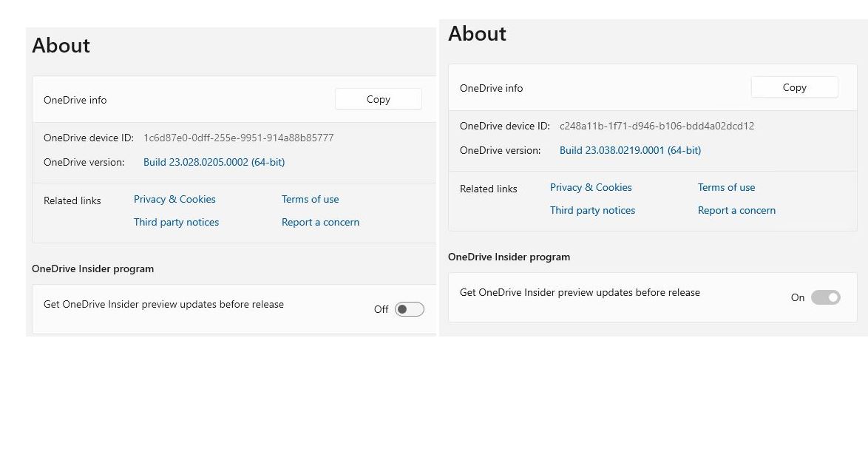Click the About heading above device ID 1c6d87e0
The height and width of the screenshot is (466, 868).
click(x=61, y=46)
